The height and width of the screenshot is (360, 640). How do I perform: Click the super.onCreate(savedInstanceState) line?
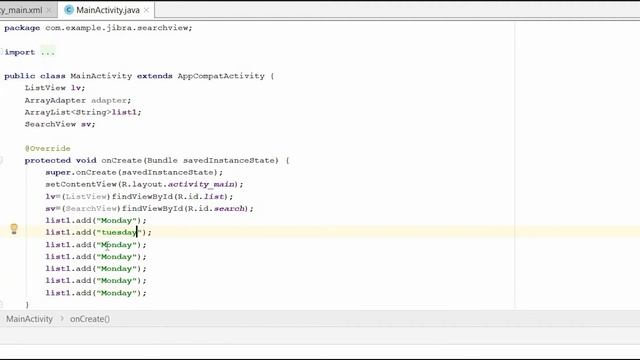click(x=134, y=172)
